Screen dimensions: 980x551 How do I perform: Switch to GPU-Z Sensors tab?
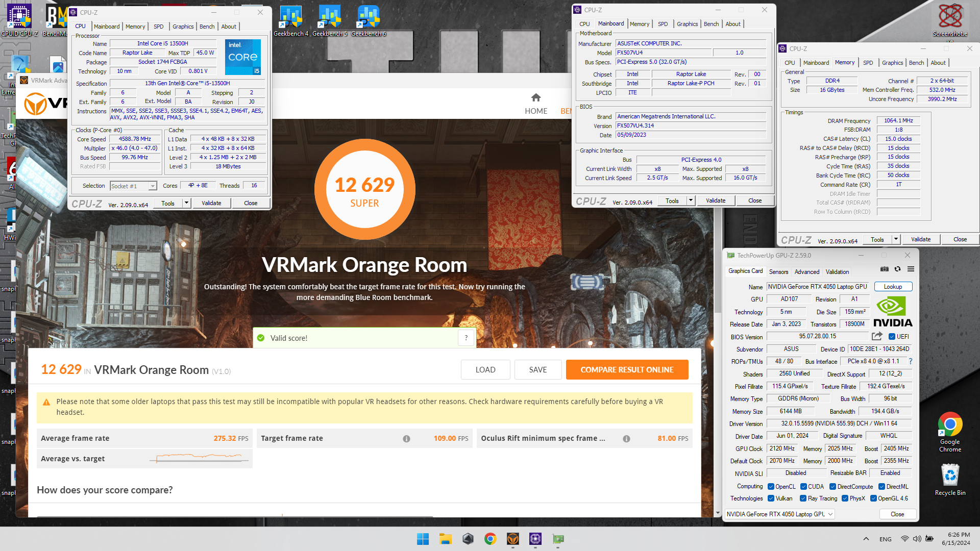pos(778,272)
